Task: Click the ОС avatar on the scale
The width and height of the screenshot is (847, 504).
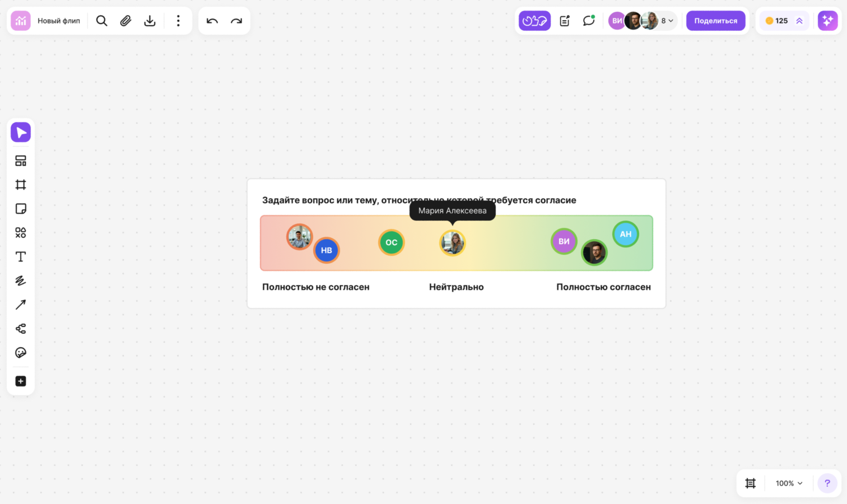Action: click(392, 242)
